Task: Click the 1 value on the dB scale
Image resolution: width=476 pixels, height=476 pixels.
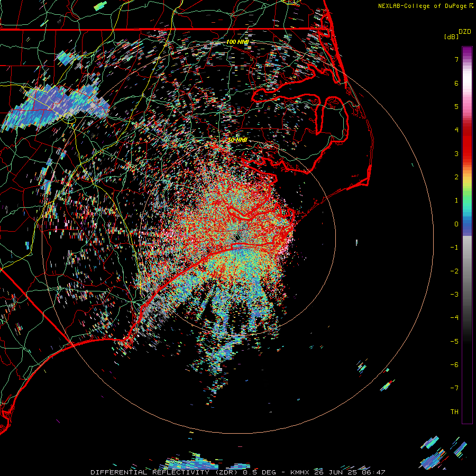Action: click(456, 200)
